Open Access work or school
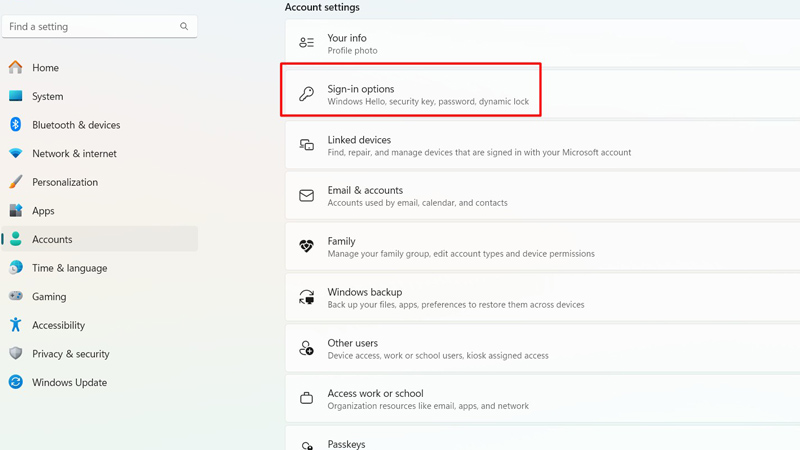The image size is (800, 450). 542,399
